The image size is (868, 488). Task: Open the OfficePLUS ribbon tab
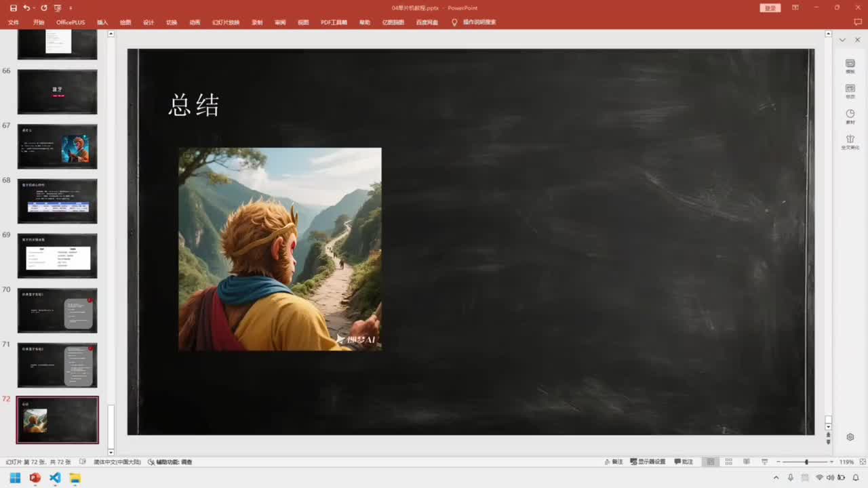point(71,22)
